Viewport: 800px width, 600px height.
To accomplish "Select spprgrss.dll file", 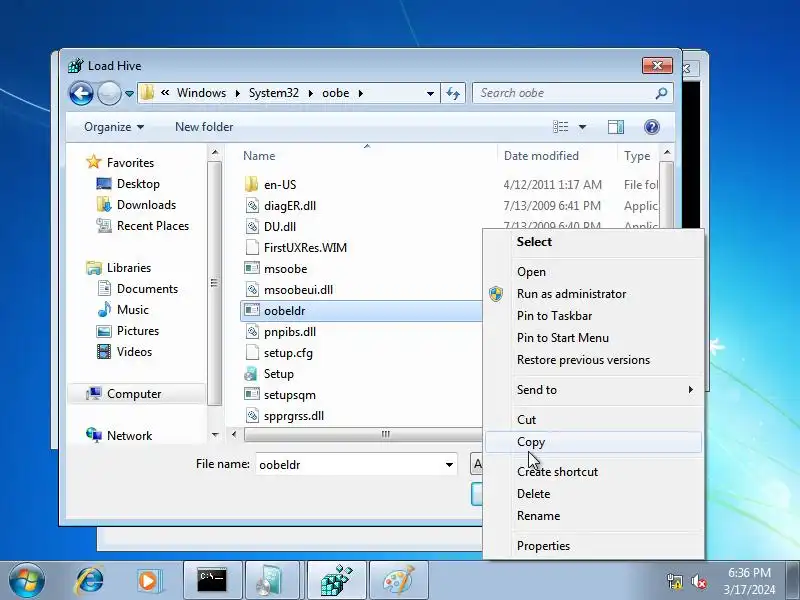I will [x=294, y=416].
